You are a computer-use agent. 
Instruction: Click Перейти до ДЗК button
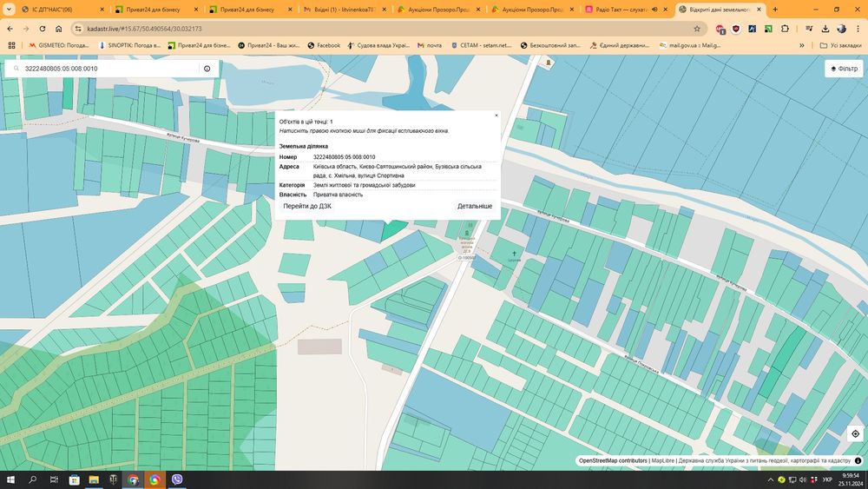[x=307, y=207]
